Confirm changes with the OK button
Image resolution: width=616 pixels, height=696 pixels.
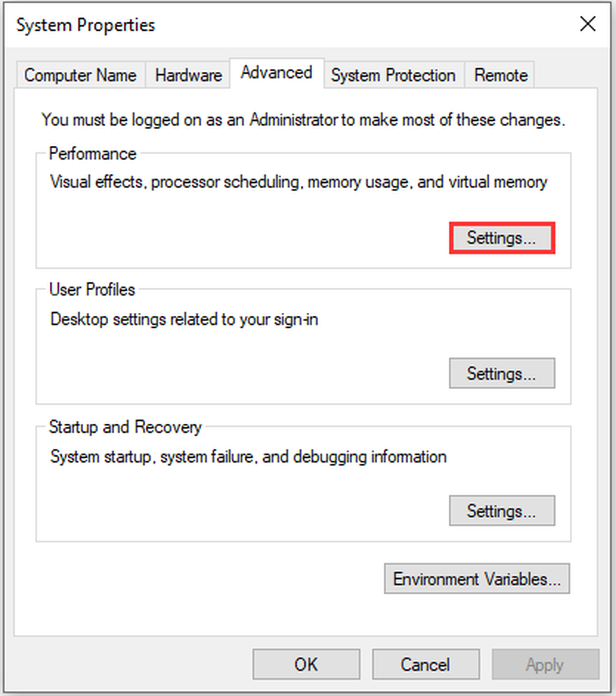306,664
